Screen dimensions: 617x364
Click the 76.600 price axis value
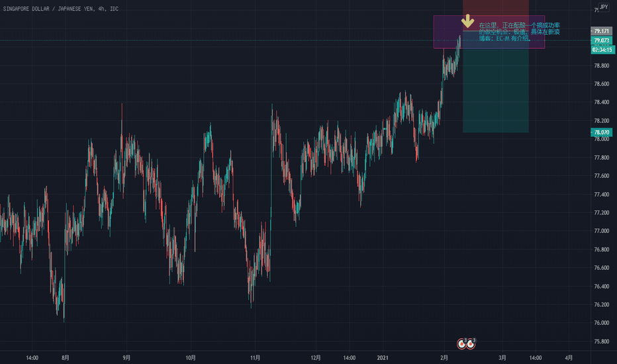(602, 267)
